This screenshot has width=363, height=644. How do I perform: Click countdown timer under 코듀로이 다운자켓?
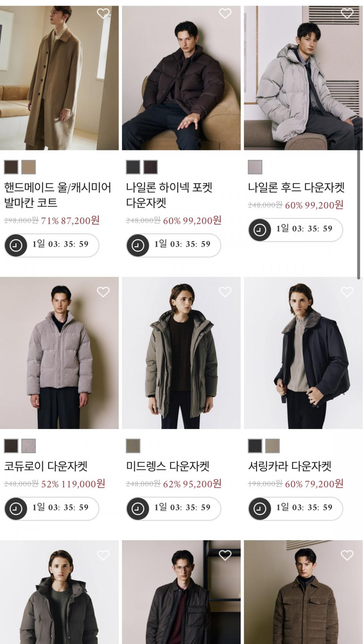52,509
